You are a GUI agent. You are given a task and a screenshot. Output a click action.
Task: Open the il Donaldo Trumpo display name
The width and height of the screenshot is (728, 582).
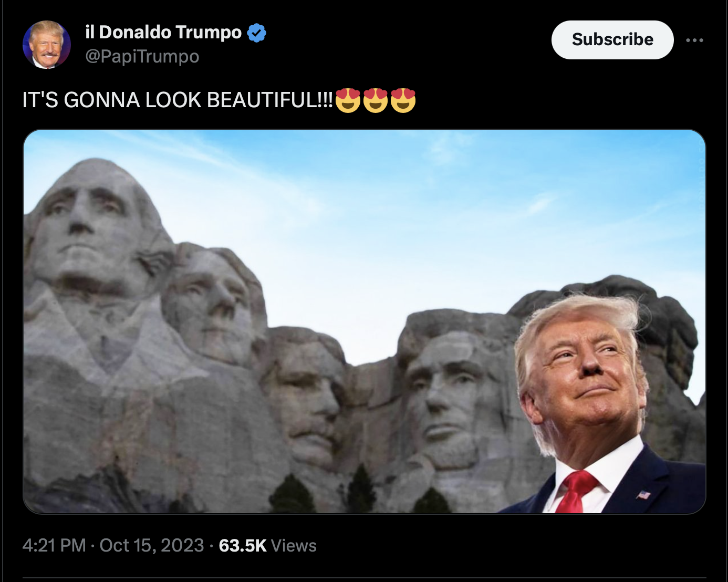coord(163,32)
